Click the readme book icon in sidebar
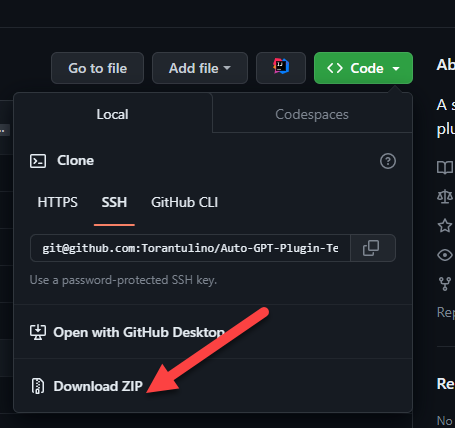This screenshot has width=455, height=428. 445,167
